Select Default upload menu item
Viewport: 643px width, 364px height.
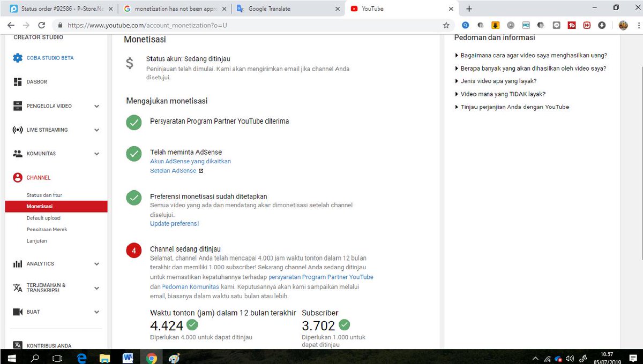click(43, 218)
